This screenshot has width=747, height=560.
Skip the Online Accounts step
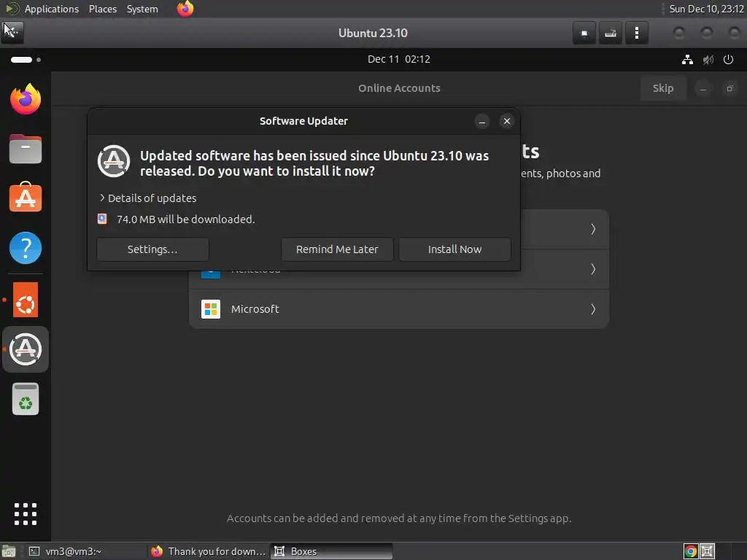pos(663,88)
